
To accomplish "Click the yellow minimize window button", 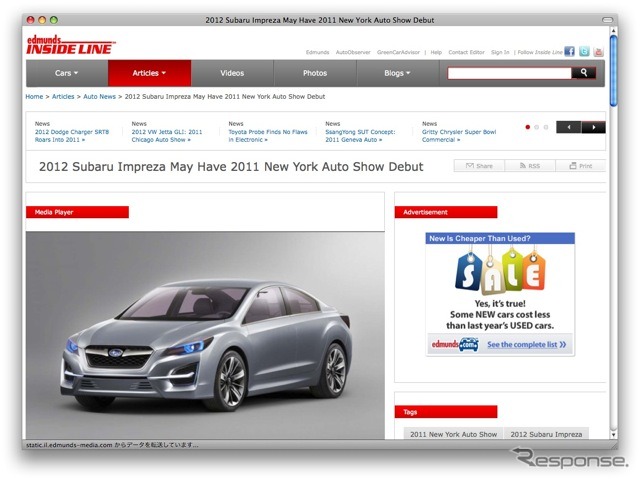I will pos(42,20).
